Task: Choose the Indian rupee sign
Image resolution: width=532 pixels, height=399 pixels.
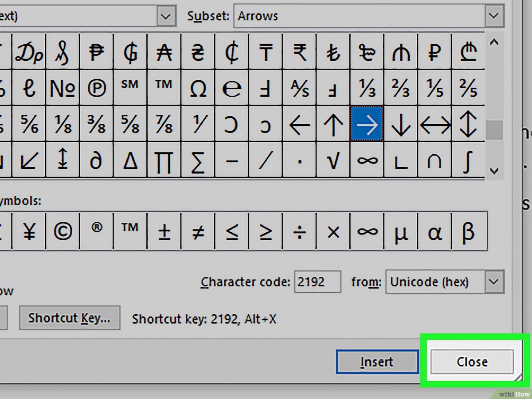Action: [x=299, y=53]
